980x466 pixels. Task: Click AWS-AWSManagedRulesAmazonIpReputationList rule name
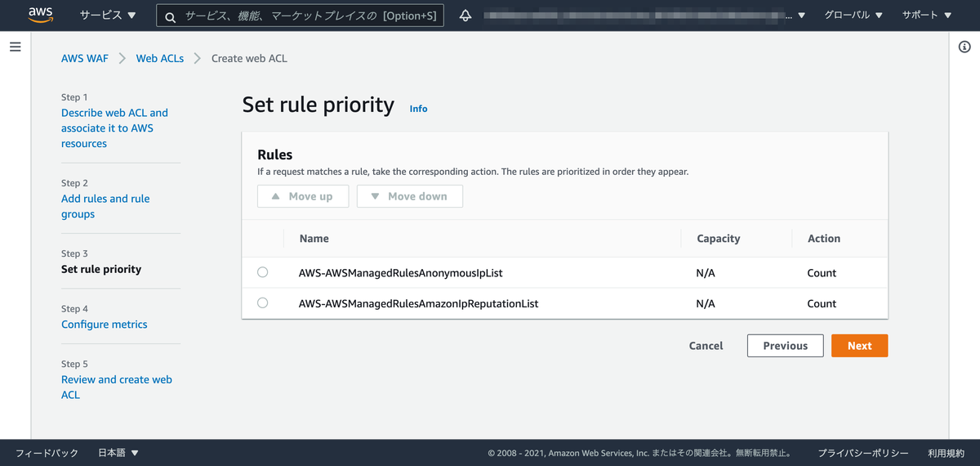[x=419, y=303]
